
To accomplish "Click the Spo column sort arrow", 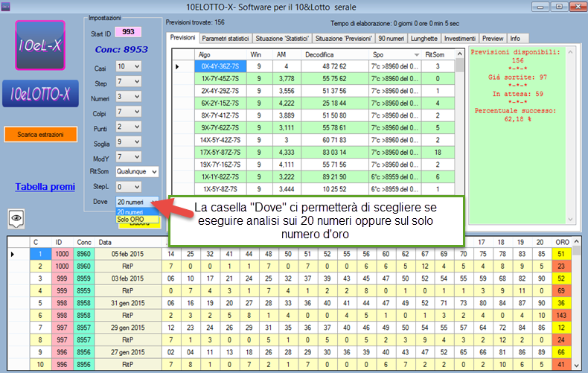I will (417, 55).
